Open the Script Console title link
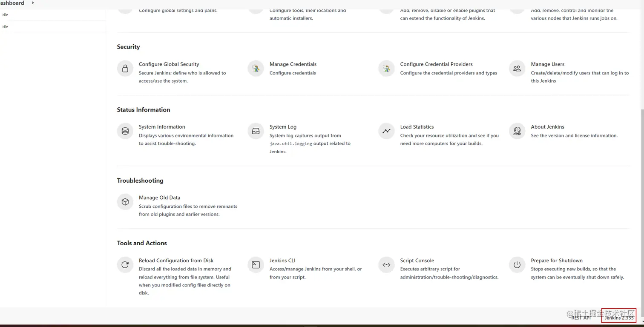The image size is (644, 327). click(417, 261)
